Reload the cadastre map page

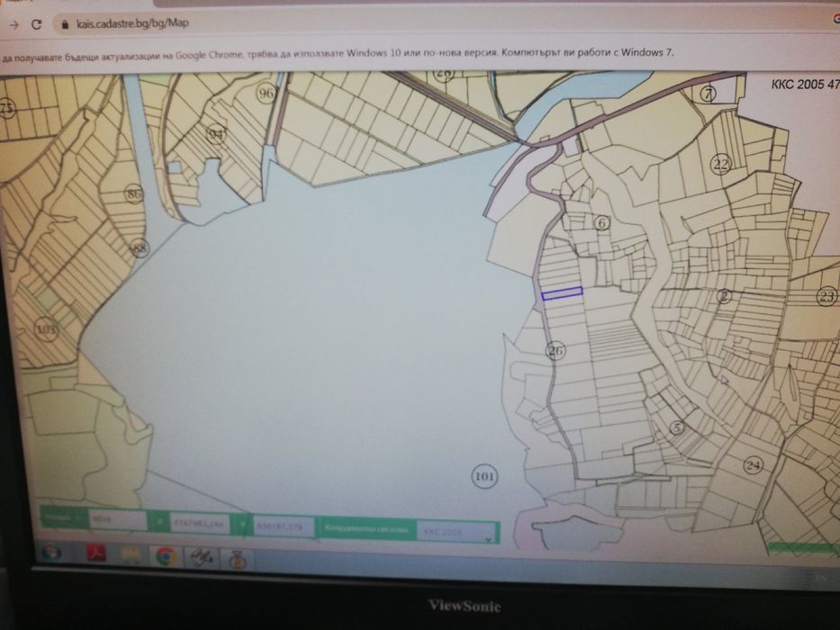tap(36, 24)
